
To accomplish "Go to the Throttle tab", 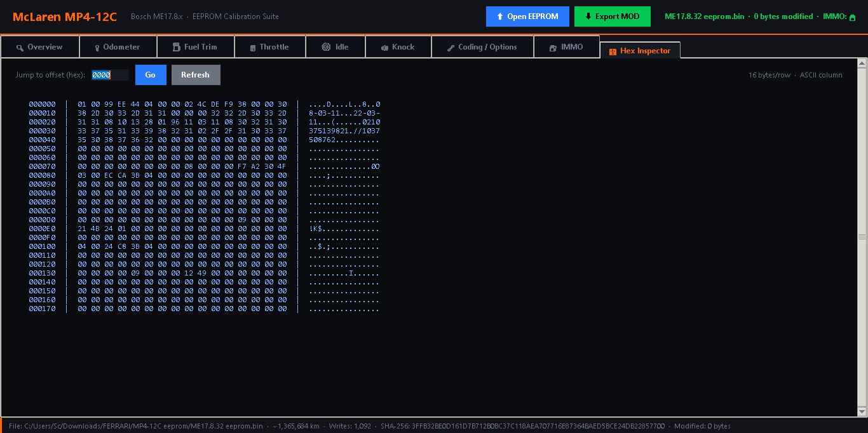I will (270, 47).
